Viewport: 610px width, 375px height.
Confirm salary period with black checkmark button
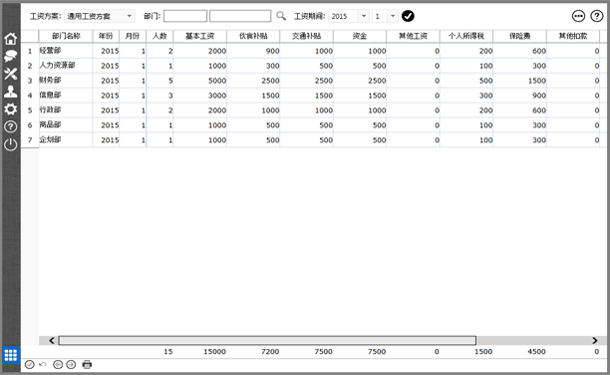pyautogui.click(x=408, y=16)
